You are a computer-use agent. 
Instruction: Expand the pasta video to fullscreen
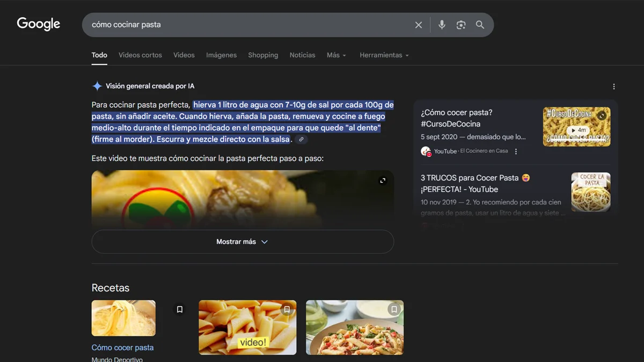click(383, 180)
